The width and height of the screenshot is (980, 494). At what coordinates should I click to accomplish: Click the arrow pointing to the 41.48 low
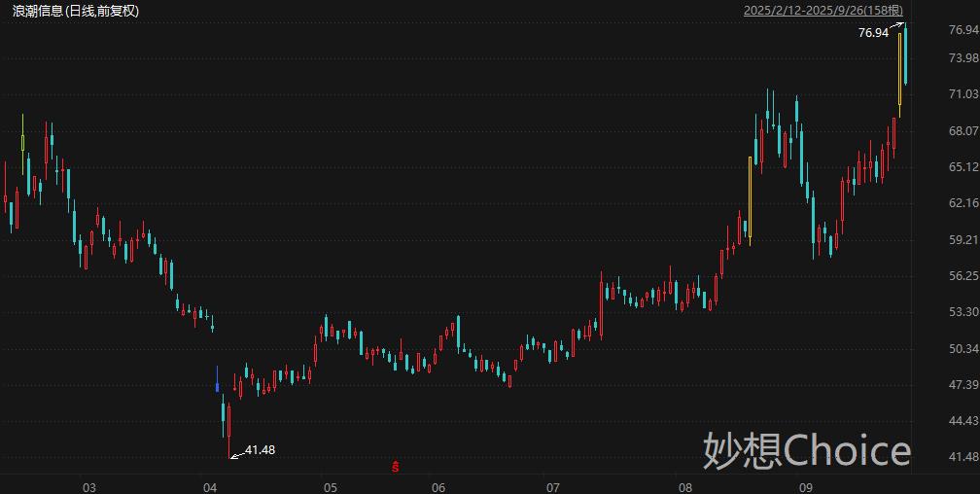click(236, 453)
